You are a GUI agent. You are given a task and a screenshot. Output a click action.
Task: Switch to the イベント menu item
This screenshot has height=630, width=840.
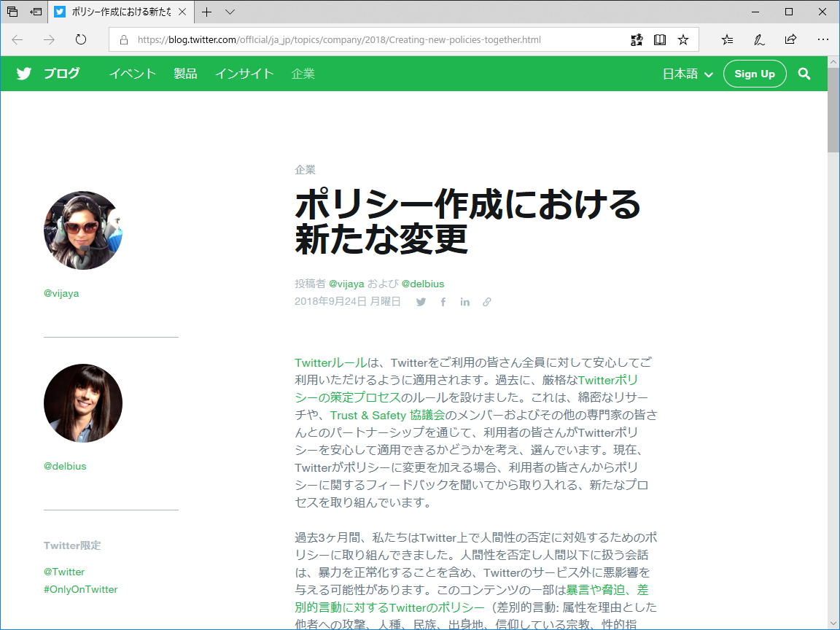point(132,74)
